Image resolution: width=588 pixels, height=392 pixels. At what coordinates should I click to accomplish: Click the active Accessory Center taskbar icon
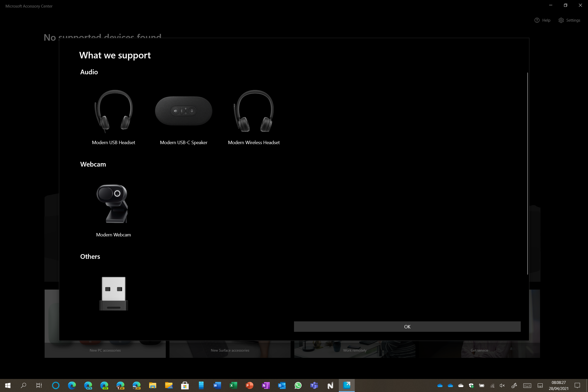pos(347,385)
